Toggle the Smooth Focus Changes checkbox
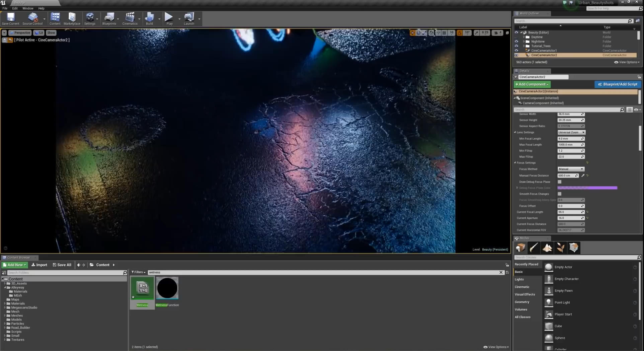 (x=560, y=194)
